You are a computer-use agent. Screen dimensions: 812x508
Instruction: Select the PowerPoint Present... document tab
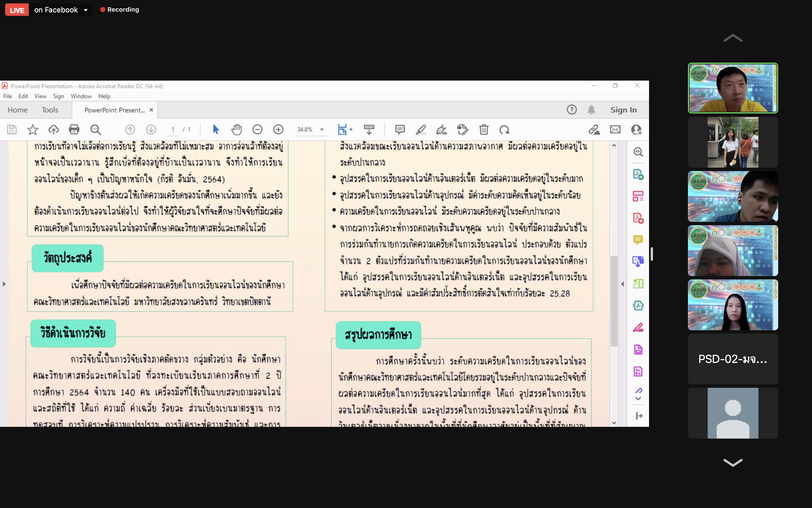coord(114,110)
